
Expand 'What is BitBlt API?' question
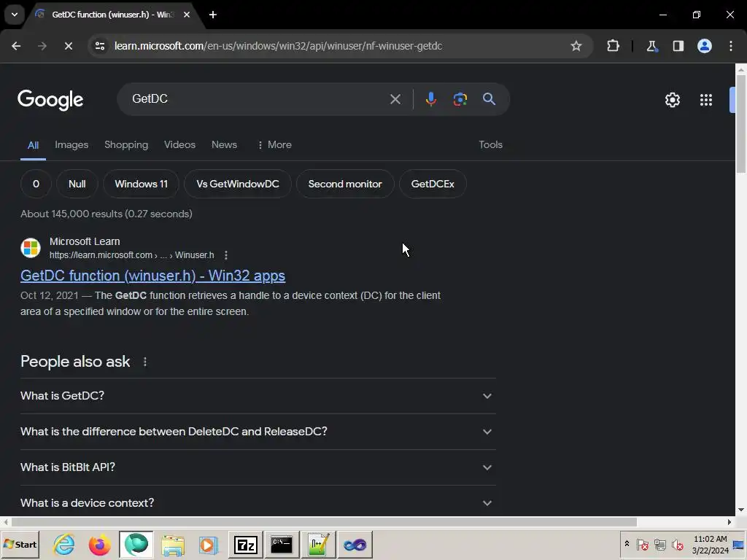pos(258,467)
